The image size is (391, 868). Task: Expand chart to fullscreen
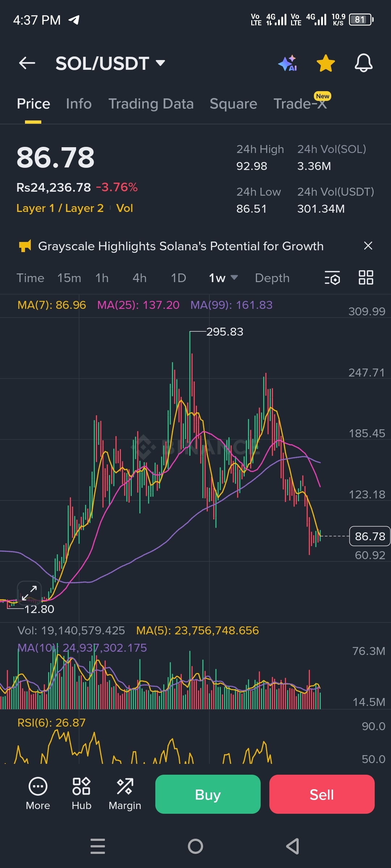coord(29,593)
